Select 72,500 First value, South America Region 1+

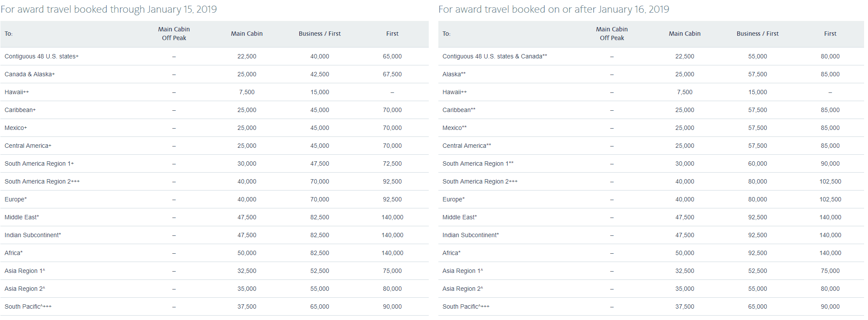(x=392, y=163)
